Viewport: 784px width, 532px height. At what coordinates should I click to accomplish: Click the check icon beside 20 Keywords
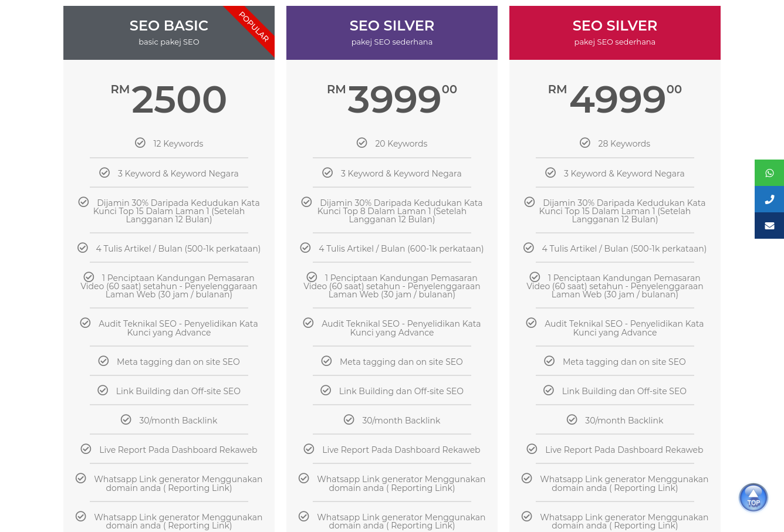[362, 143]
